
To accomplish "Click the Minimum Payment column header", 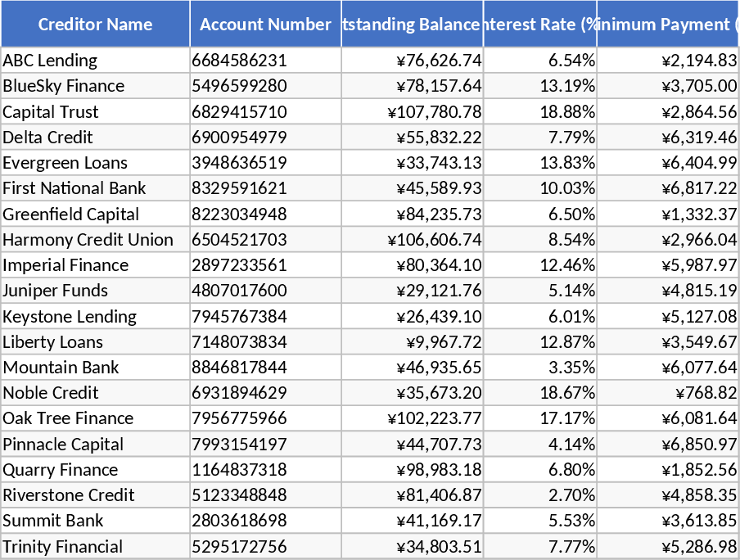I will point(668,24).
